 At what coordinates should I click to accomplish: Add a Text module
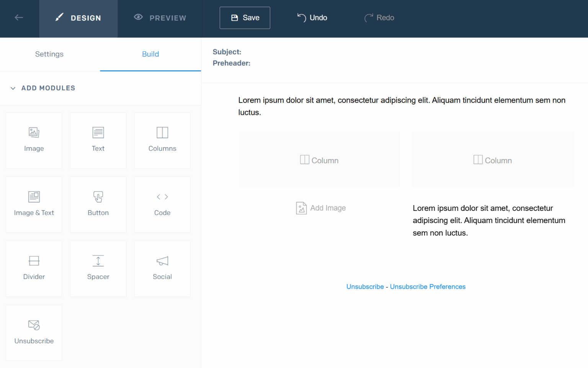point(98,140)
